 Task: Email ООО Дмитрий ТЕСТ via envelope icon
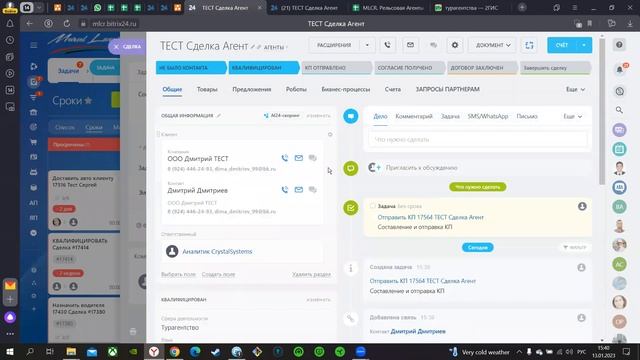point(299,158)
